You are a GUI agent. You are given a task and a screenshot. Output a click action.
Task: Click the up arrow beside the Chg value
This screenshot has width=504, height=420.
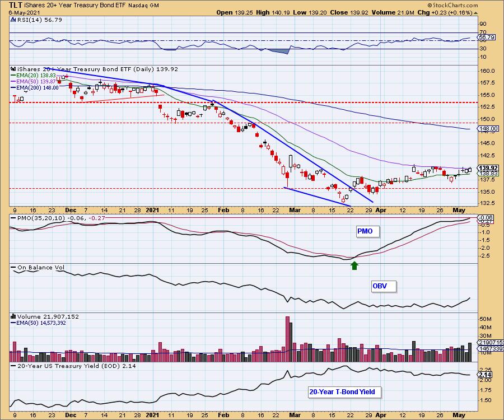(x=475, y=13)
